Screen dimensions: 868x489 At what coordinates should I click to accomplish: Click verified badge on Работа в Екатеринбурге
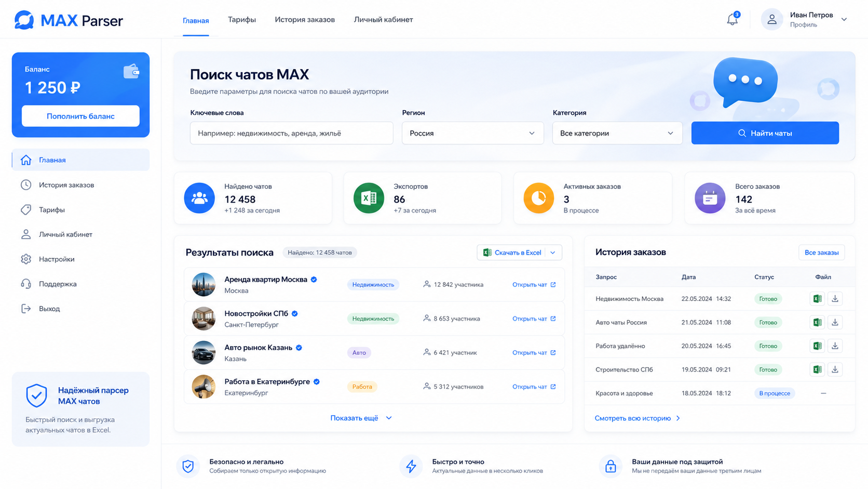click(317, 382)
